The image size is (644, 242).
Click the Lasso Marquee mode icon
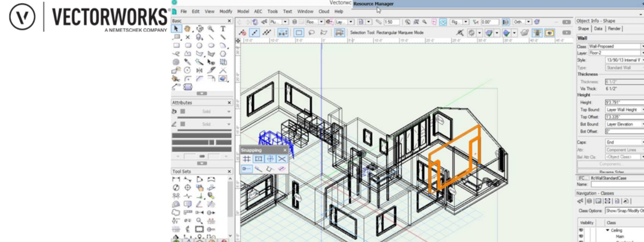pos(311,33)
